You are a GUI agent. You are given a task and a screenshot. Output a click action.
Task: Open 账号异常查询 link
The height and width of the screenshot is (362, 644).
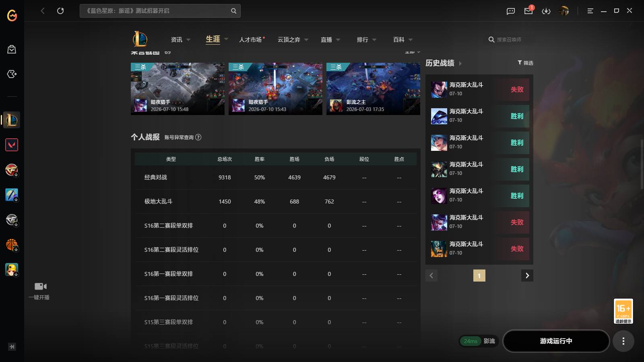[179, 137]
